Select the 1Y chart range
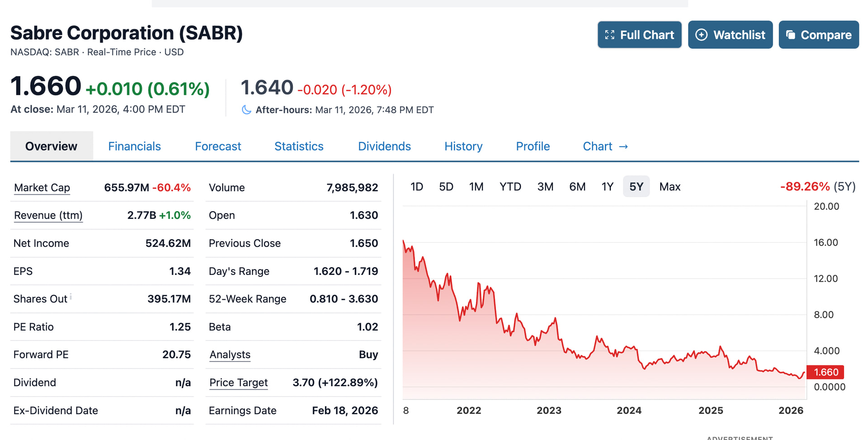 (x=607, y=187)
